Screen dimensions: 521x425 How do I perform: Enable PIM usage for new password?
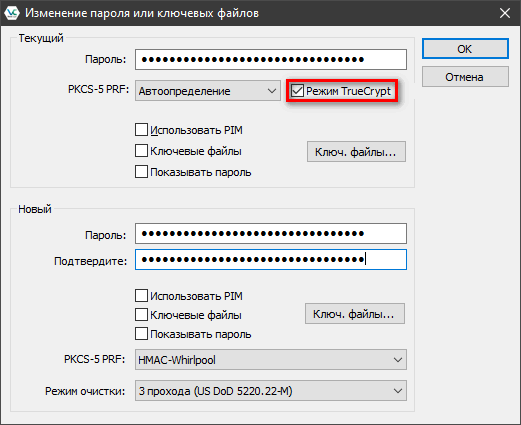click(x=141, y=296)
